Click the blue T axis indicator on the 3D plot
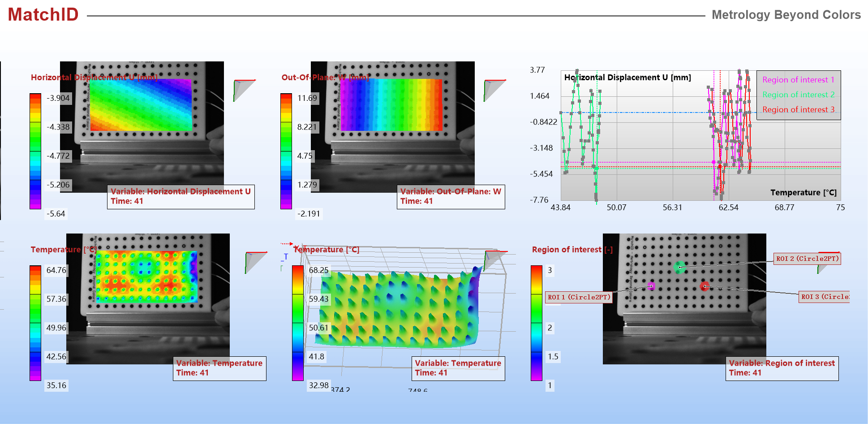The image size is (868, 424). click(x=285, y=257)
